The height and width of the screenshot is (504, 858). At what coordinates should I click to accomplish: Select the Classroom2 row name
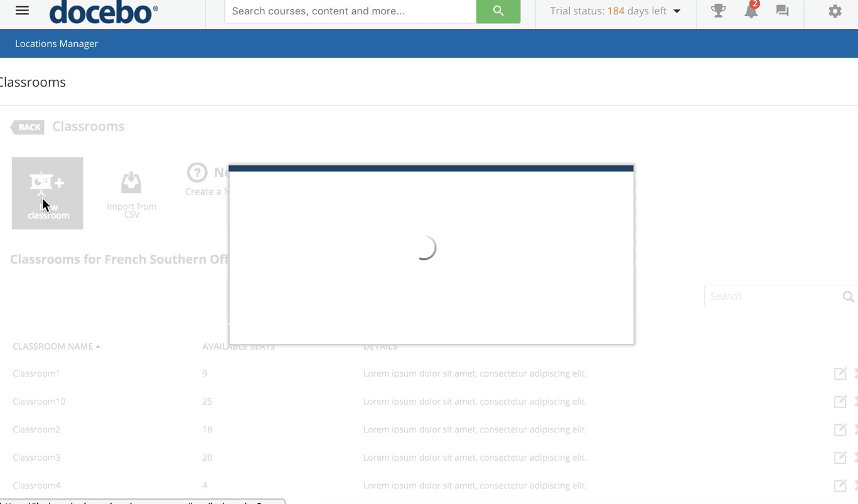(x=36, y=430)
